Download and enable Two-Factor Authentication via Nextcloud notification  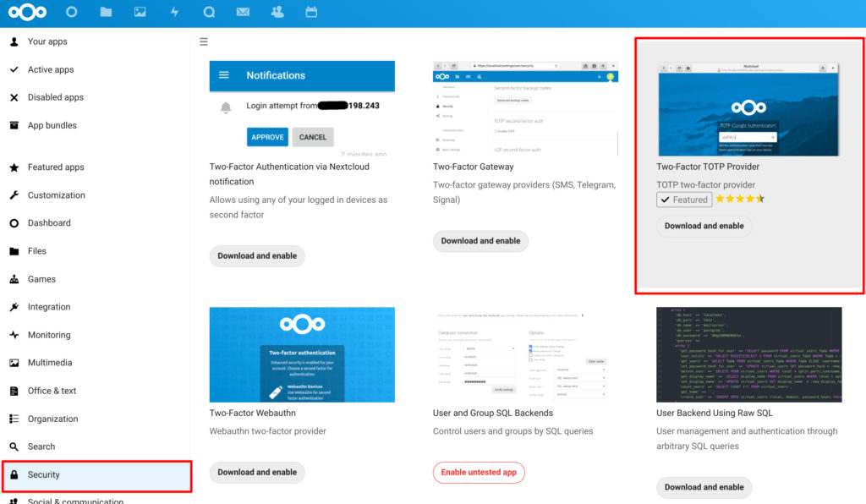pos(257,256)
